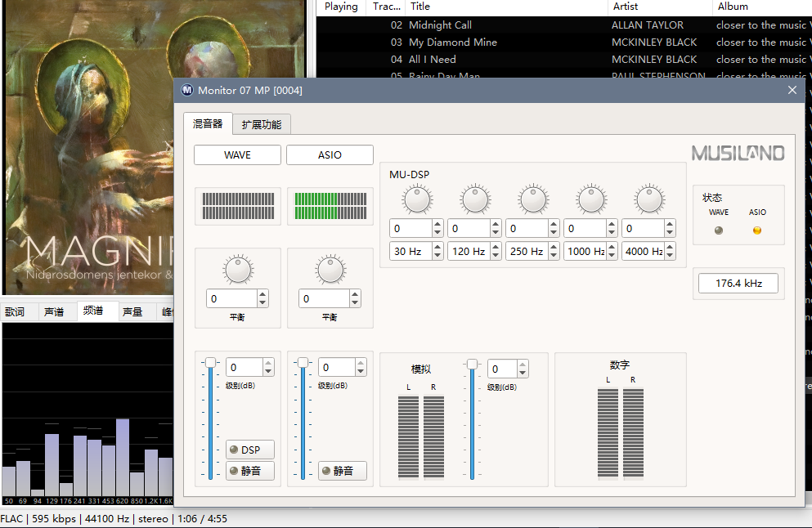Switch to the 扩展功能 tab
The image size is (812, 528).
[262, 124]
